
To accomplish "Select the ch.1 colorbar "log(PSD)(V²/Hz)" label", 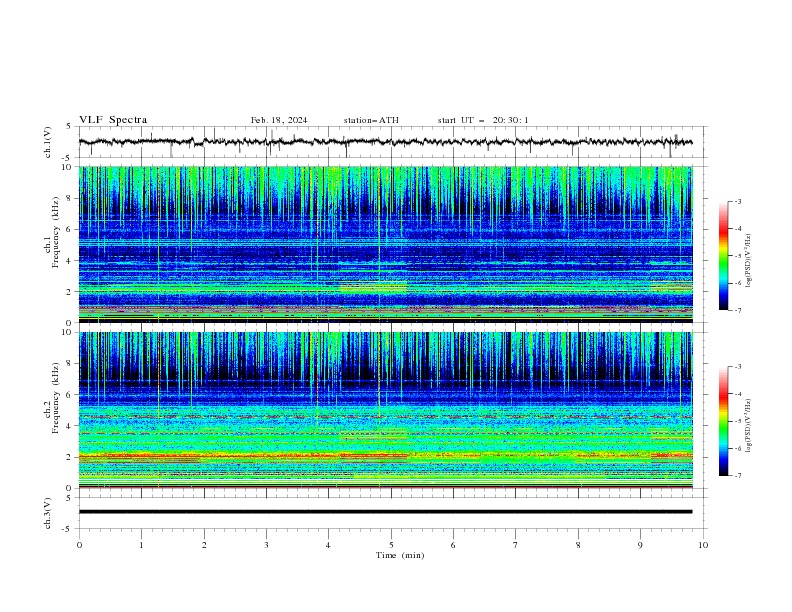I will pos(748,261).
